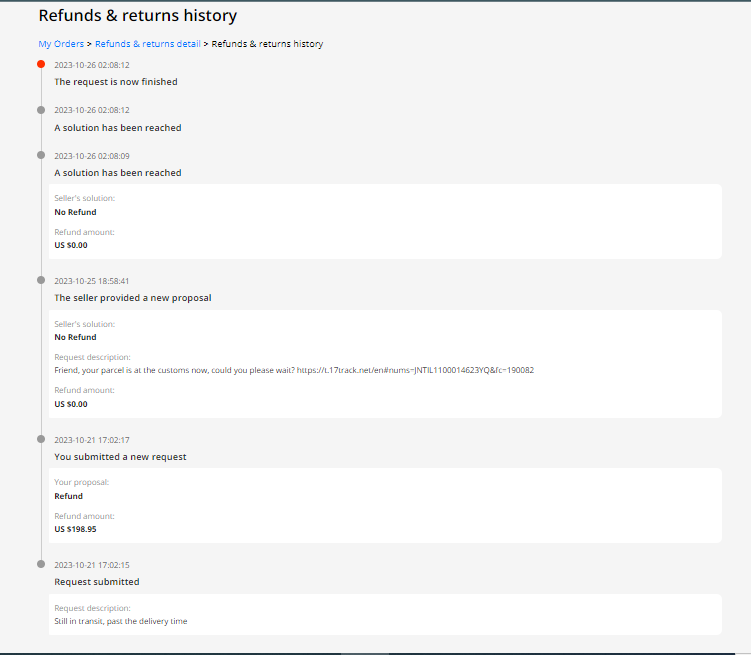Image resolution: width=751 pixels, height=655 pixels.
Task: Open the My Orders breadcrumb link
Action: [x=61, y=44]
